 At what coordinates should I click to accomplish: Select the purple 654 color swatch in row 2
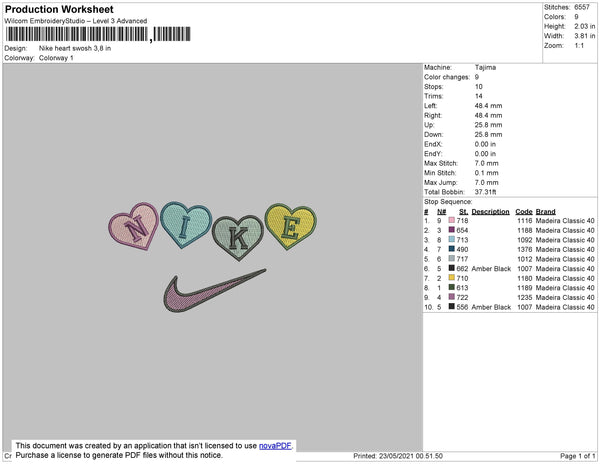[452, 230]
